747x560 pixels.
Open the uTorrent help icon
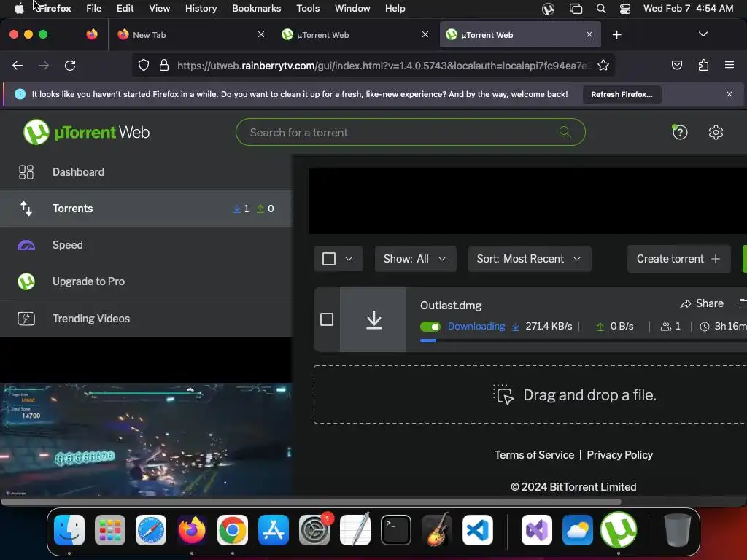[x=679, y=132]
